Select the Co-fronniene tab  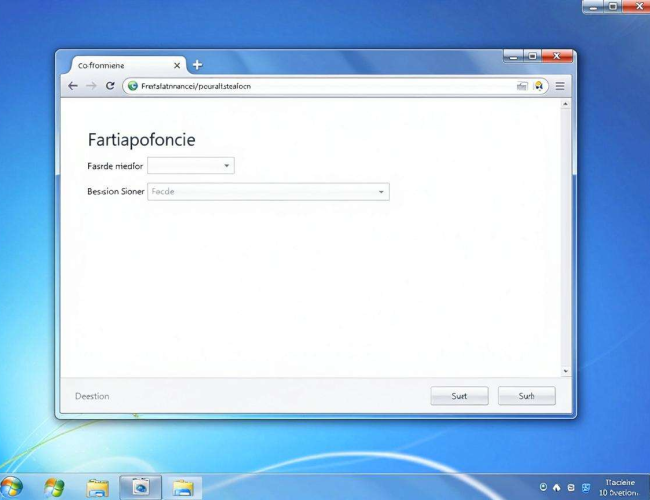coord(127,66)
